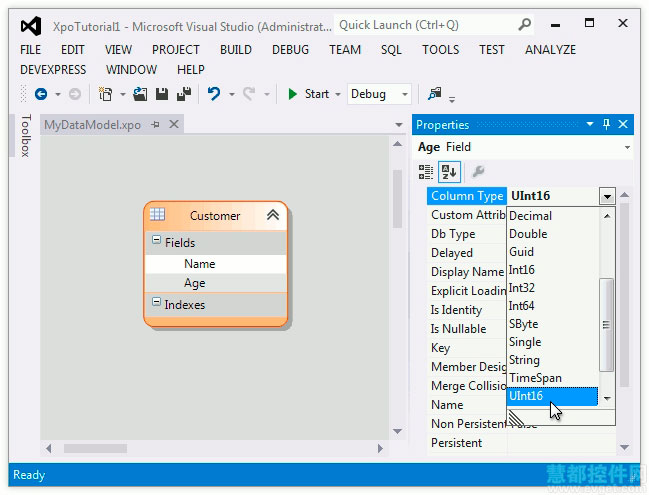
Task: Open the Properties window options dropdown
Action: [x=590, y=124]
